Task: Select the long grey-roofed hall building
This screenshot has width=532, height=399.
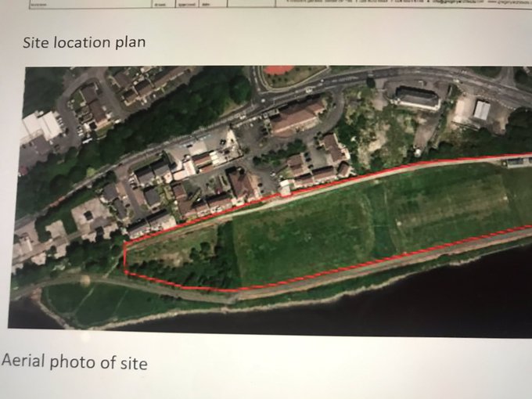Action: click(x=417, y=98)
